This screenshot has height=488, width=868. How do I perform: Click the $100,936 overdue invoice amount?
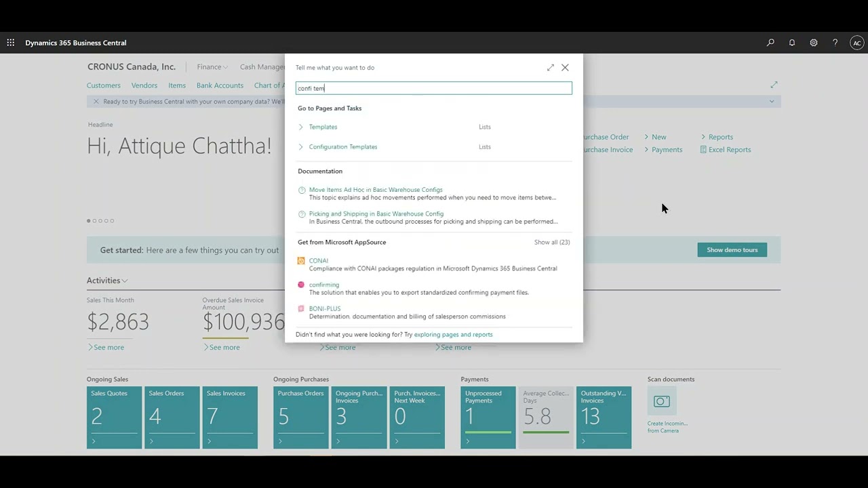pos(244,322)
